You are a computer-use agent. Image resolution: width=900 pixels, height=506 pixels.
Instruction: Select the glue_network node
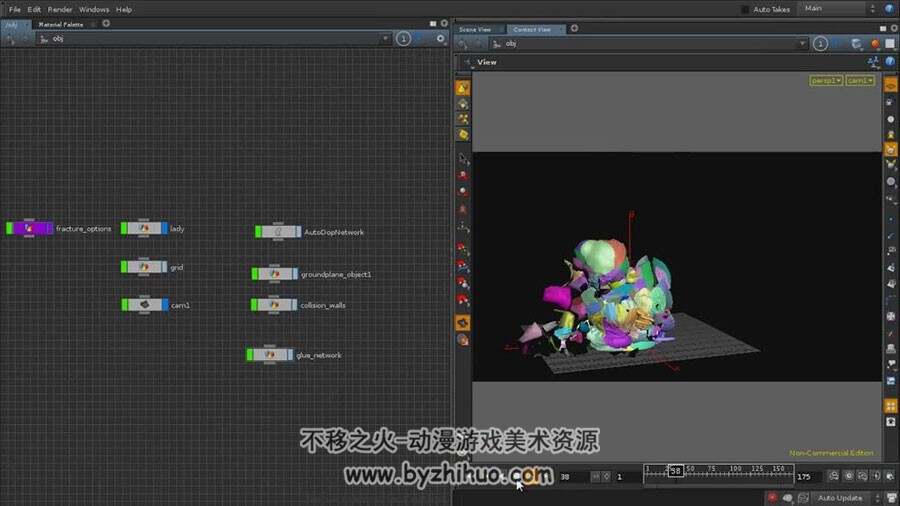point(269,355)
